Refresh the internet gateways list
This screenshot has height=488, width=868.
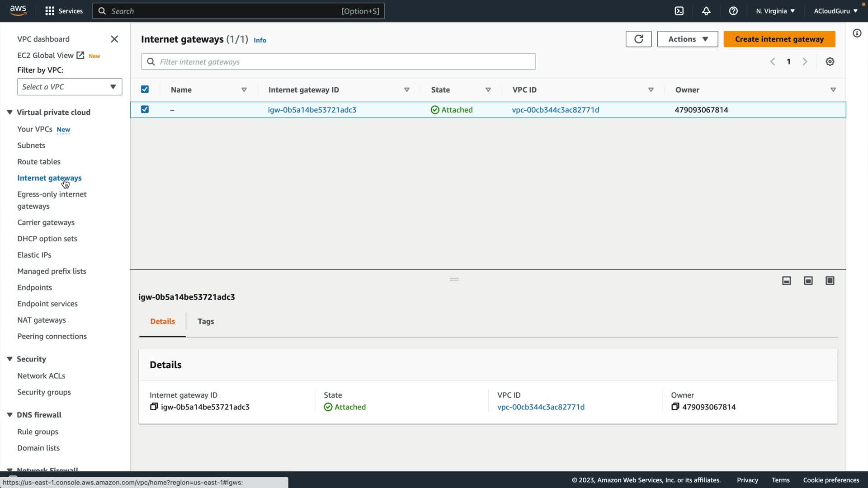pyautogui.click(x=638, y=39)
